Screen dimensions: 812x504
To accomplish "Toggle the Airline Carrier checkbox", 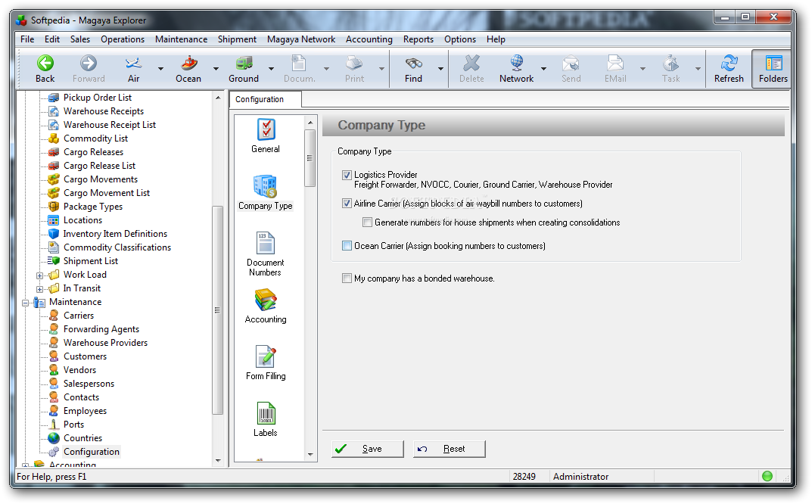I will coord(347,204).
